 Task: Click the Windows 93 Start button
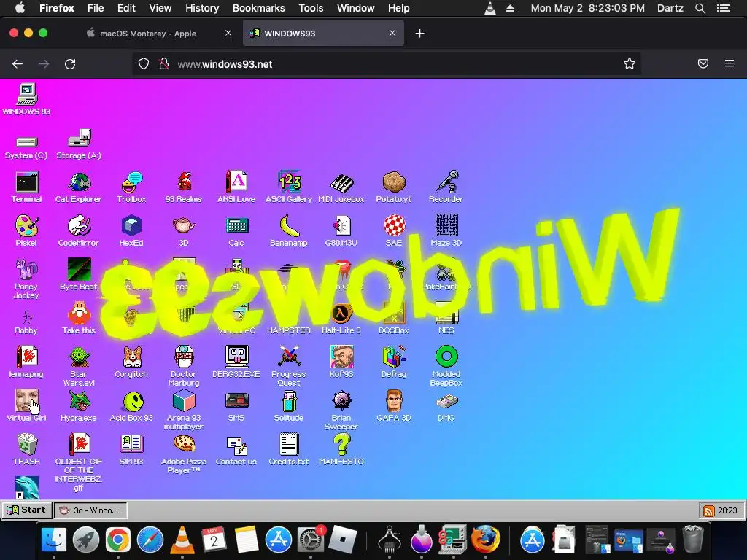tap(27, 510)
